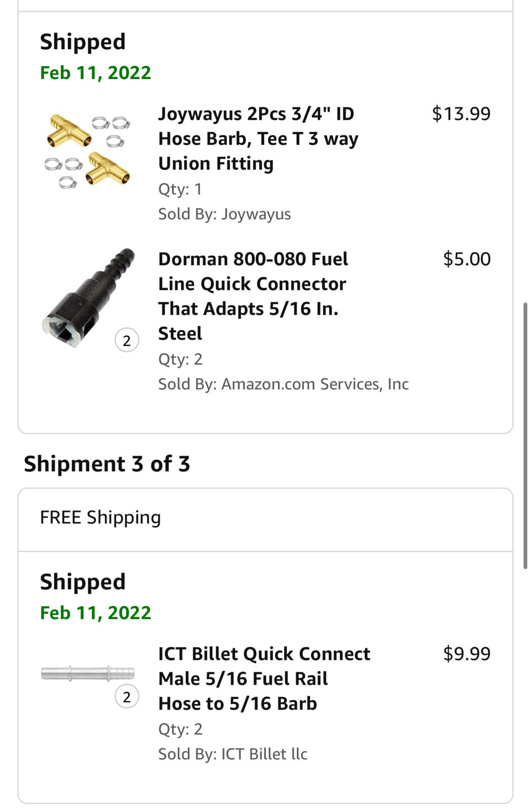
Task: Tap Sold By: ICT Billet llc text
Action: (233, 754)
